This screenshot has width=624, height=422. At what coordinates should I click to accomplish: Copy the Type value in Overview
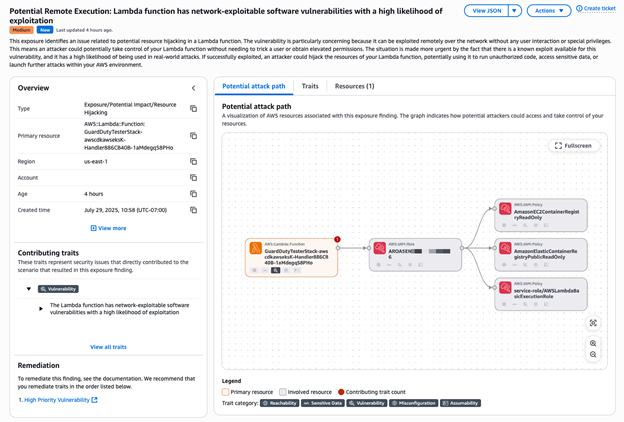194,108
